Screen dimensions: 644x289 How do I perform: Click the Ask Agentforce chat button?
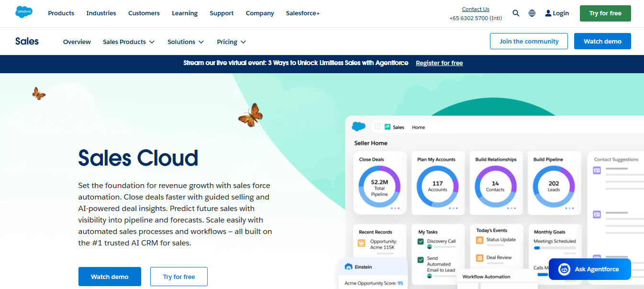coord(590,269)
